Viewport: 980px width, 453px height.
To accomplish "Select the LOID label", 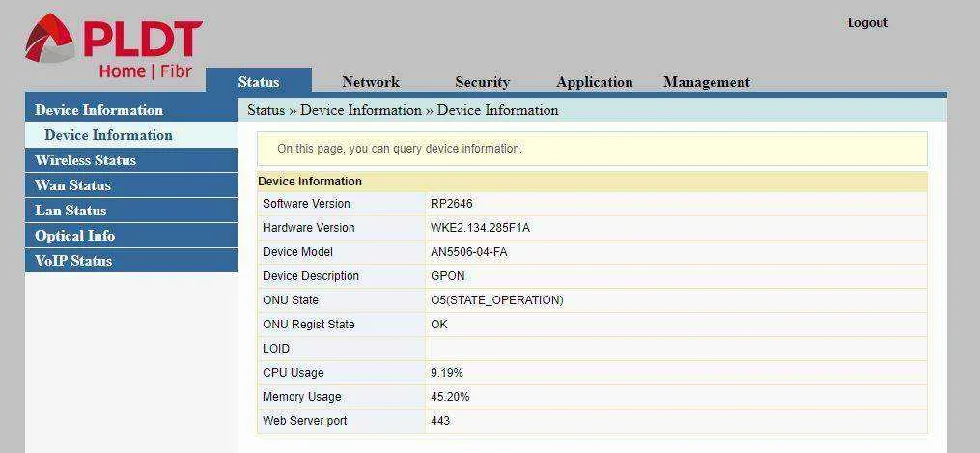I will coord(276,349).
